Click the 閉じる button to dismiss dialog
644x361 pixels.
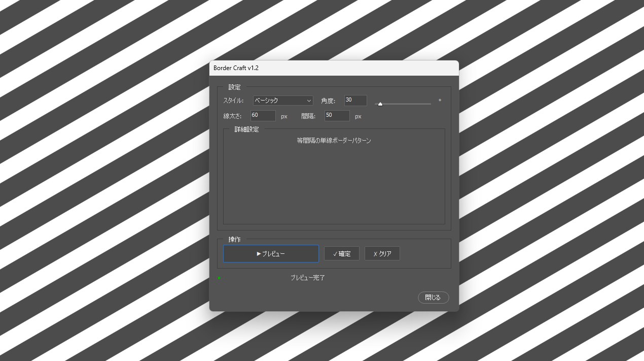point(433,298)
